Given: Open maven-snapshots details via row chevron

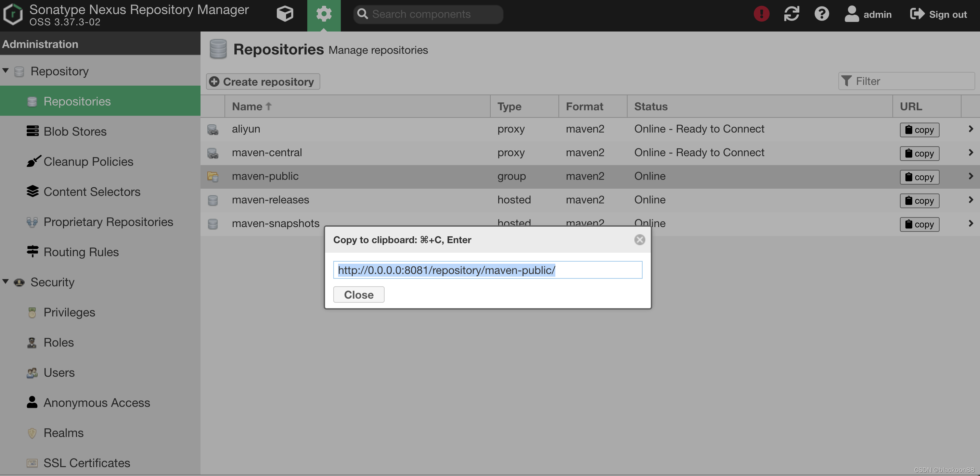Looking at the screenshot, I should pos(970,224).
